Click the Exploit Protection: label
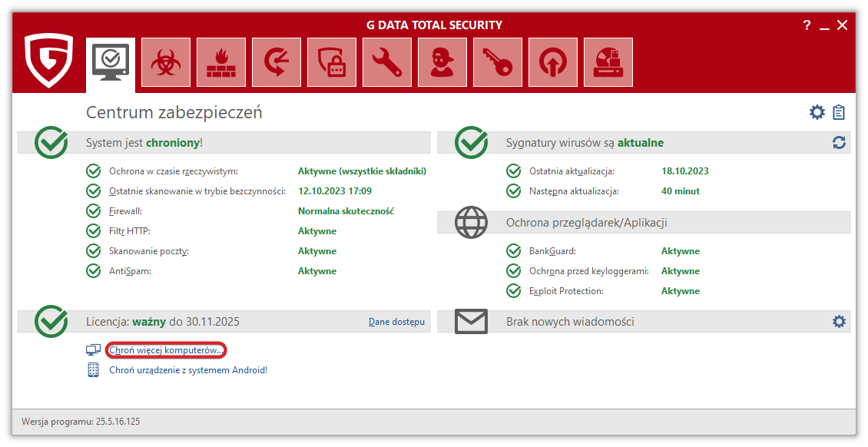This screenshot has height=447, width=868. point(566,291)
